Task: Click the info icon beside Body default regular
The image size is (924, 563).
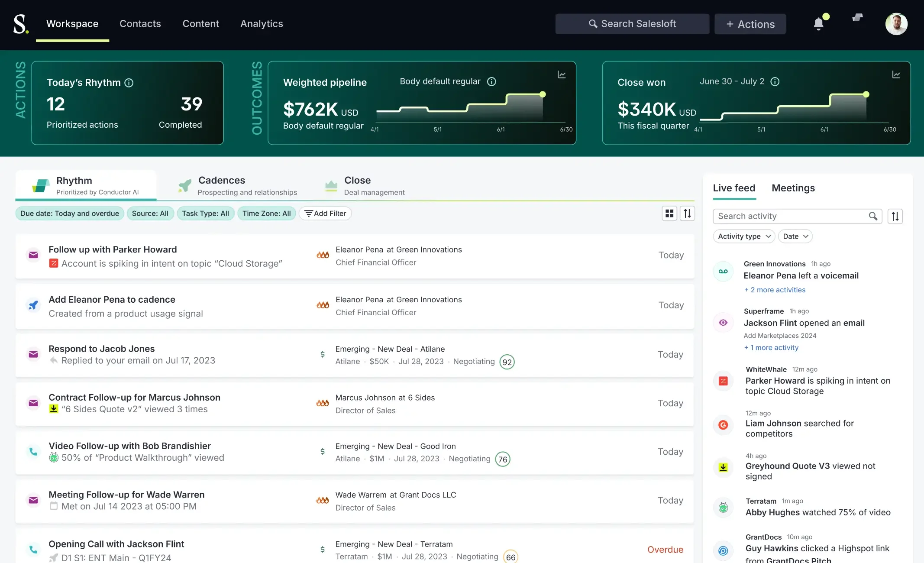Action: click(491, 81)
